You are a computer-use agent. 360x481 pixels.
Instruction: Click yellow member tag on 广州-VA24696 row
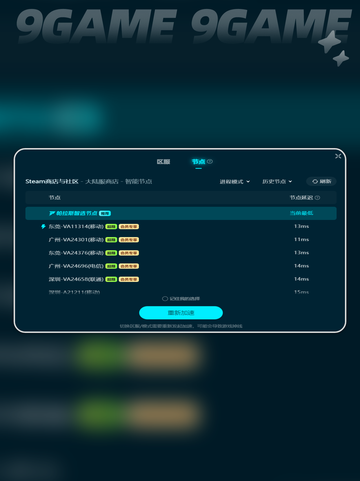point(129,266)
